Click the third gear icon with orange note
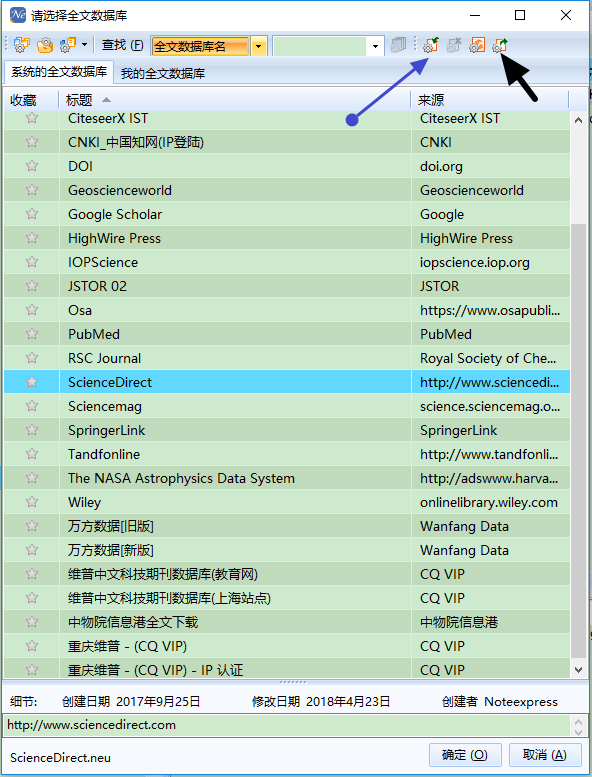The width and height of the screenshot is (592, 777). pos(68,45)
